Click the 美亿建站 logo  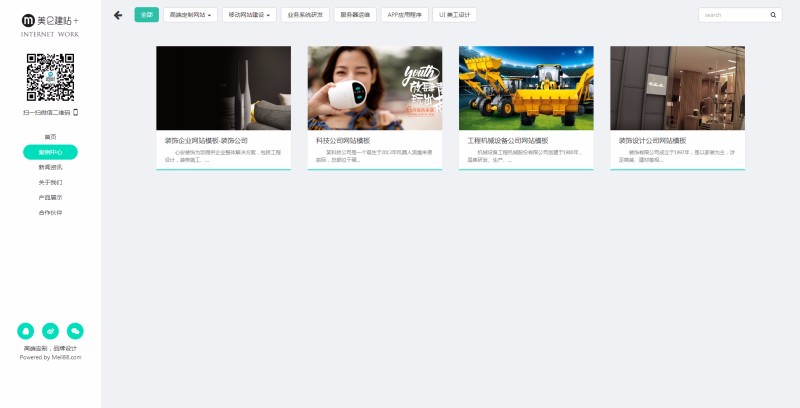50,21
